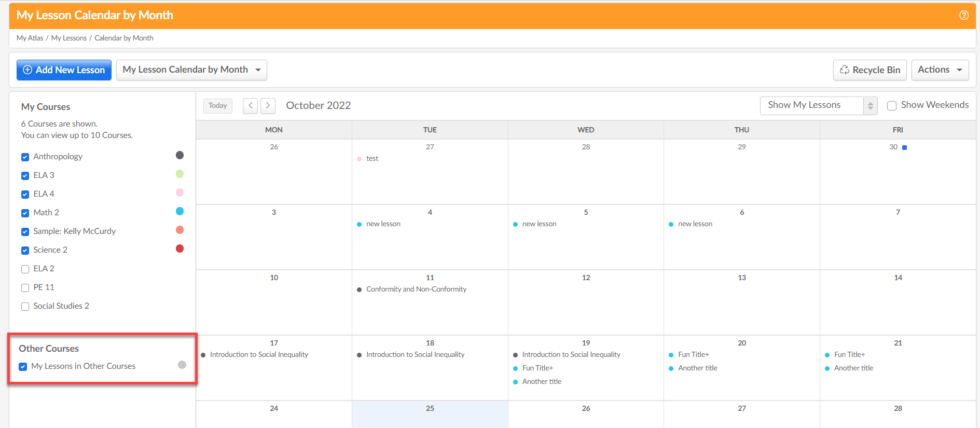
Task: Expand the Actions dropdown menu
Action: coord(940,70)
